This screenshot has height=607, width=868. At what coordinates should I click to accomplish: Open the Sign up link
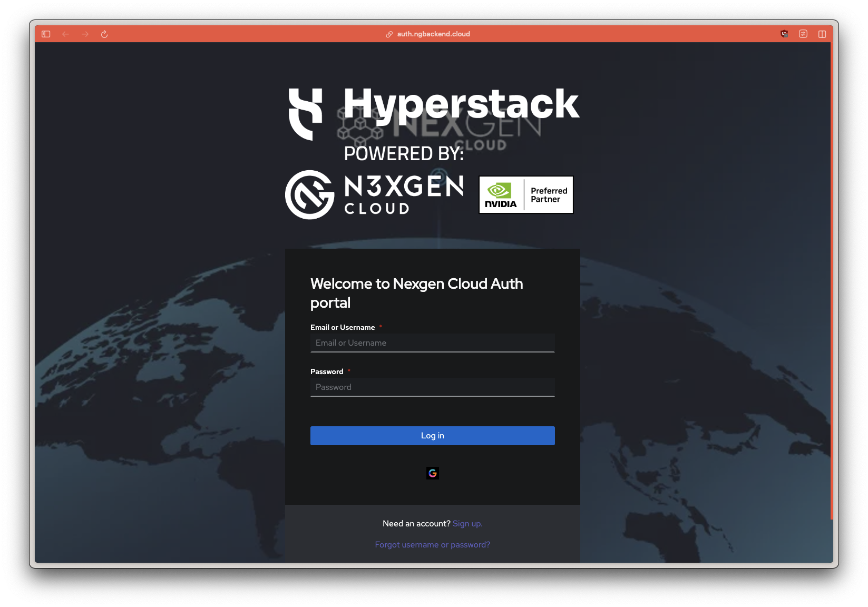(467, 524)
